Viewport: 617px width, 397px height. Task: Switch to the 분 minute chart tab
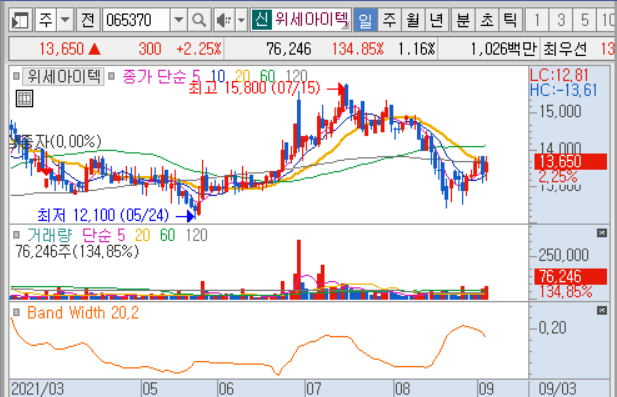tap(463, 20)
